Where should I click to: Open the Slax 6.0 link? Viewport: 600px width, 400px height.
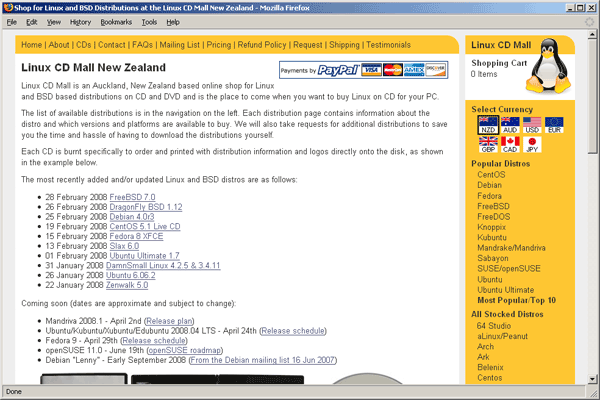click(124, 246)
